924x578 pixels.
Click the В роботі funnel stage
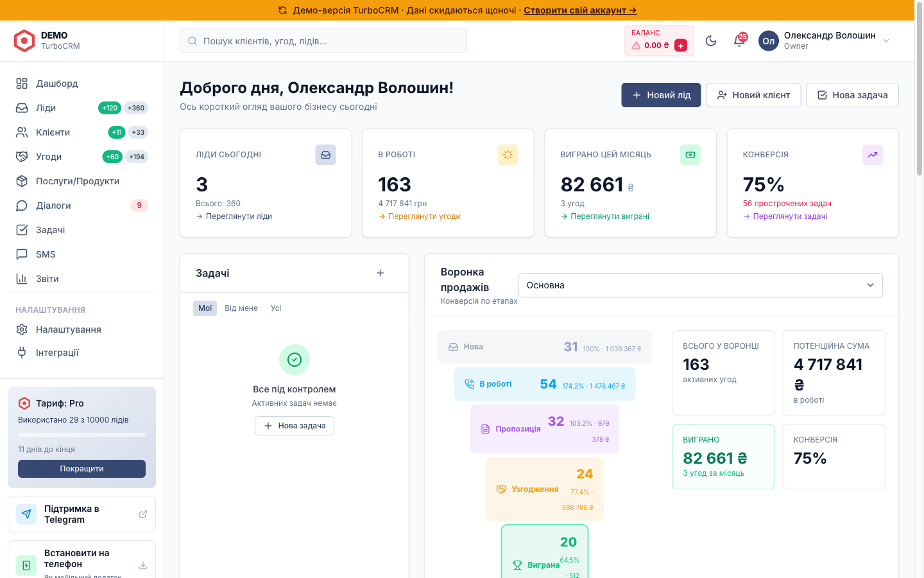tap(545, 384)
